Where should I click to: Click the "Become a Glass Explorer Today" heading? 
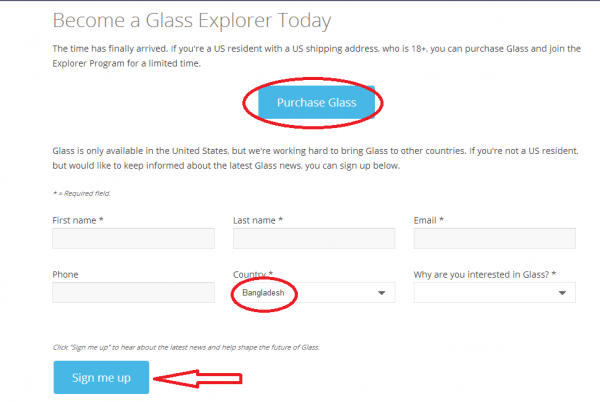click(191, 20)
